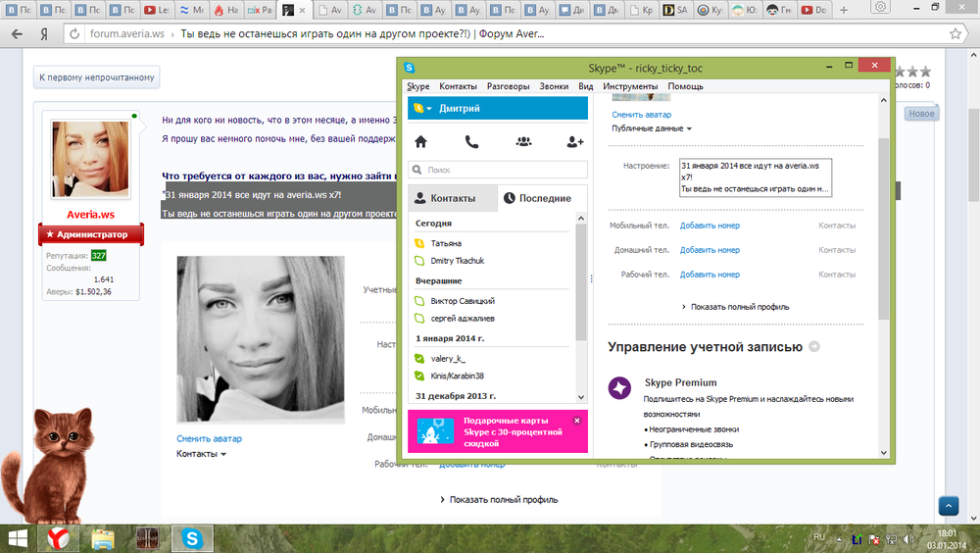This screenshot has width=980, height=553.
Task: Click the create group icon
Action: (523, 141)
